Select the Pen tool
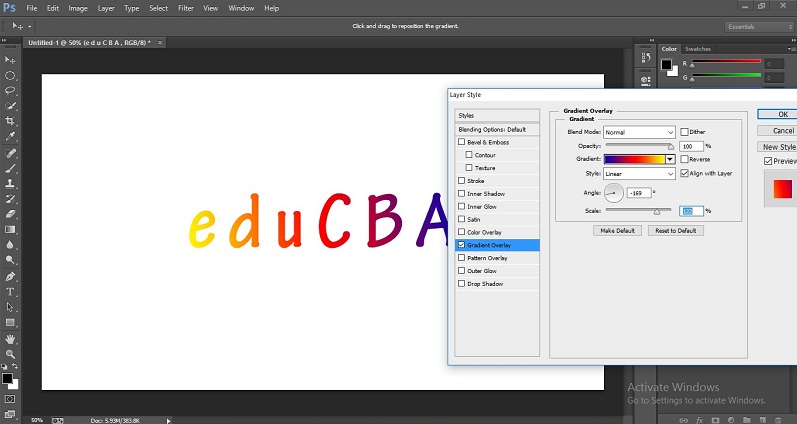 coord(10,277)
